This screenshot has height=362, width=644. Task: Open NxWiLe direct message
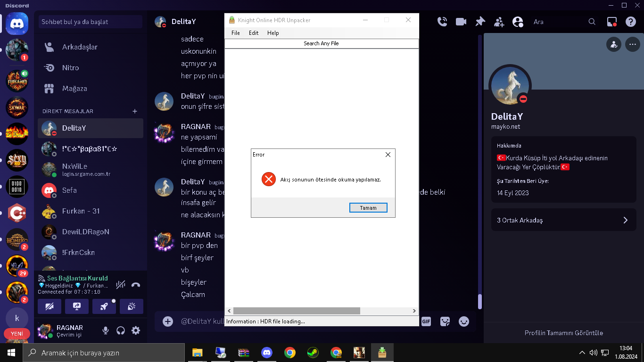click(x=91, y=170)
